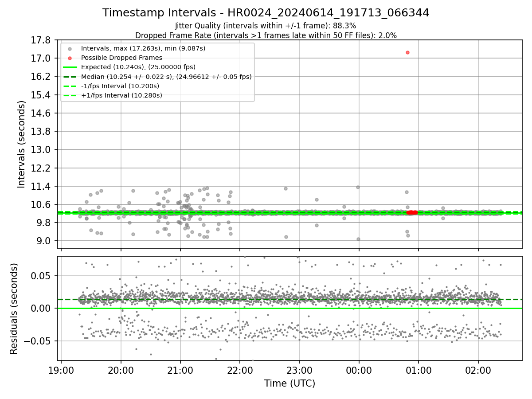Select the 'Jitter Quality' 88.3% subtitle line

[266, 26]
